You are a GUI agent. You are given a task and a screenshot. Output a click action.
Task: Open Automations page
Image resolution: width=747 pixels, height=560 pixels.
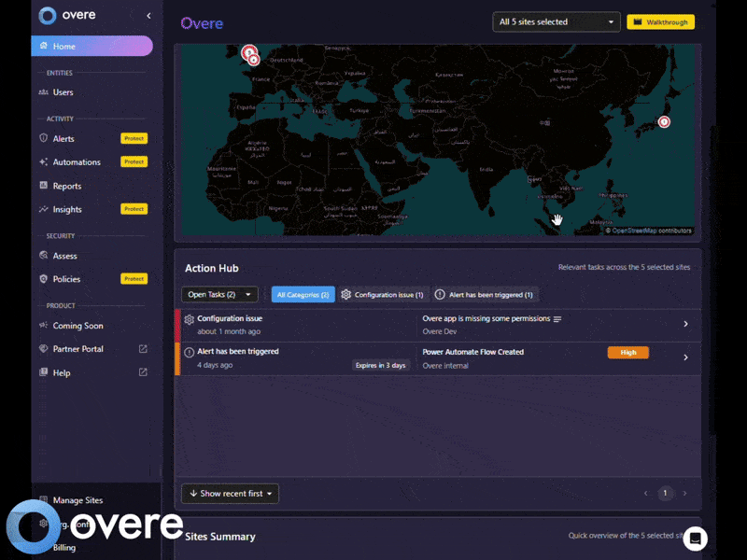pyautogui.click(x=77, y=161)
